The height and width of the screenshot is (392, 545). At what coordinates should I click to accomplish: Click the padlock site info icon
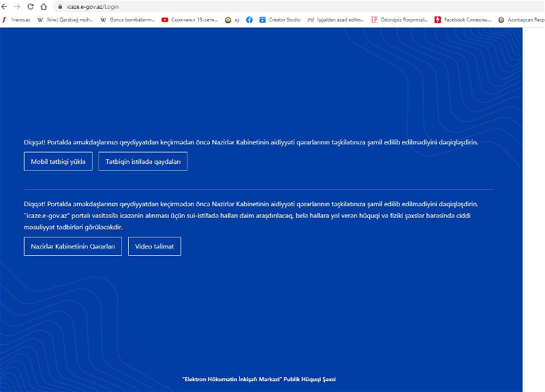coord(60,7)
